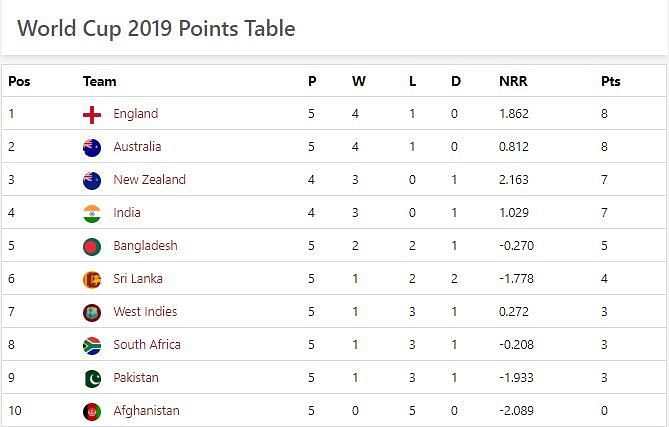The image size is (669, 427).
Task: Select the Bangladesh team name
Action: (x=145, y=246)
